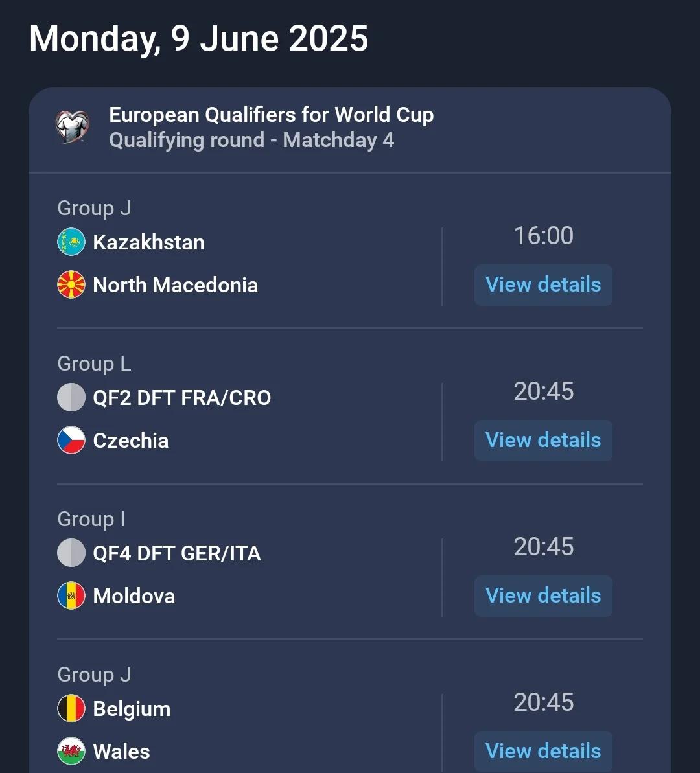This screenshot has height=773, width=700.
Task: Select the Belgium team name
Action: [x=132, y=709]
